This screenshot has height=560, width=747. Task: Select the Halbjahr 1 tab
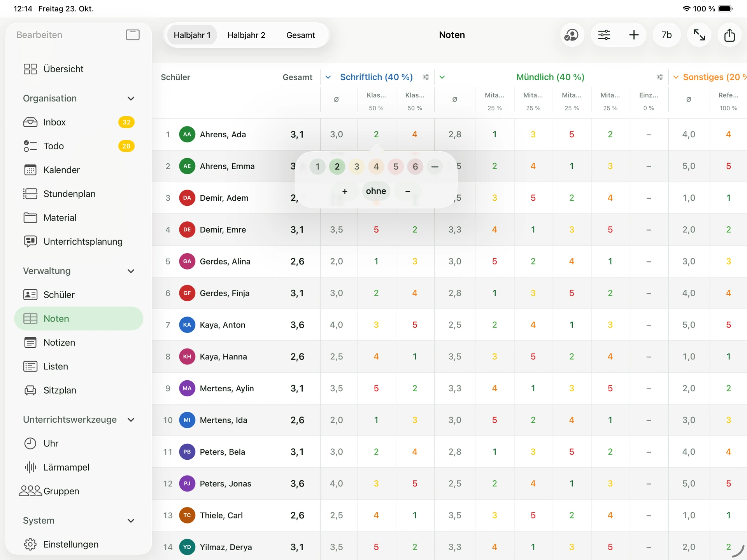[192, 35]
